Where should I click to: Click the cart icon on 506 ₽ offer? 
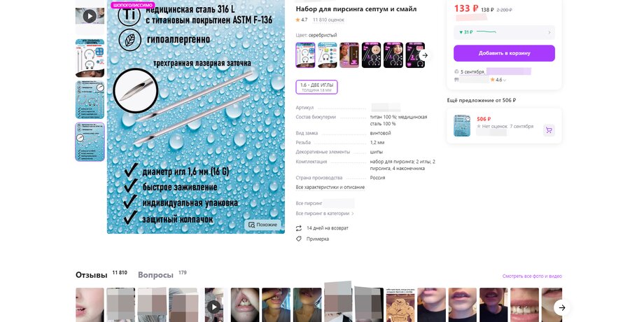(x=549, y=130)
